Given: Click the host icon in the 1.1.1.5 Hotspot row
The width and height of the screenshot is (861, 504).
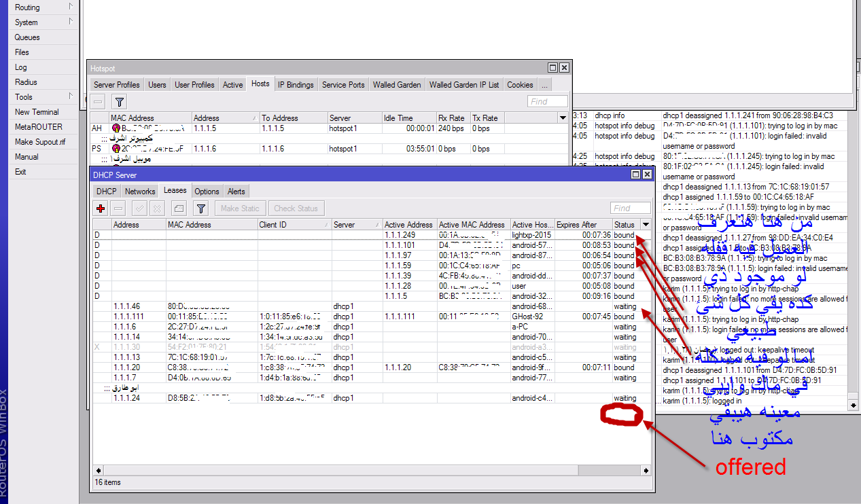Looking at the screenshot, I should (116, 128).
